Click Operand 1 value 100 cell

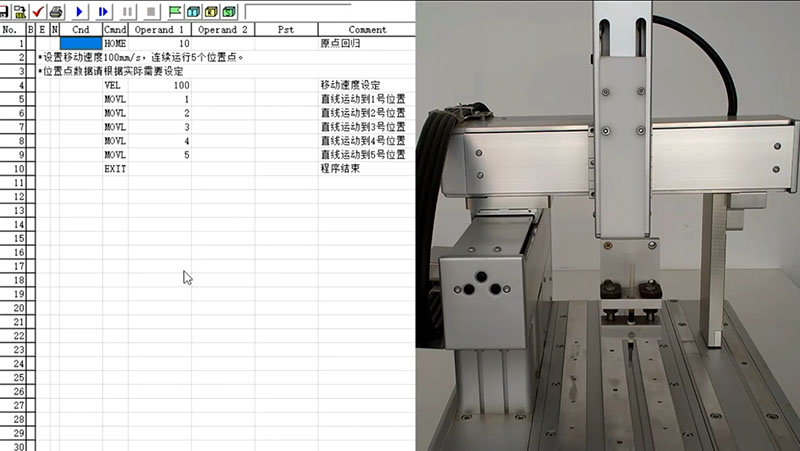click(159, 86)
